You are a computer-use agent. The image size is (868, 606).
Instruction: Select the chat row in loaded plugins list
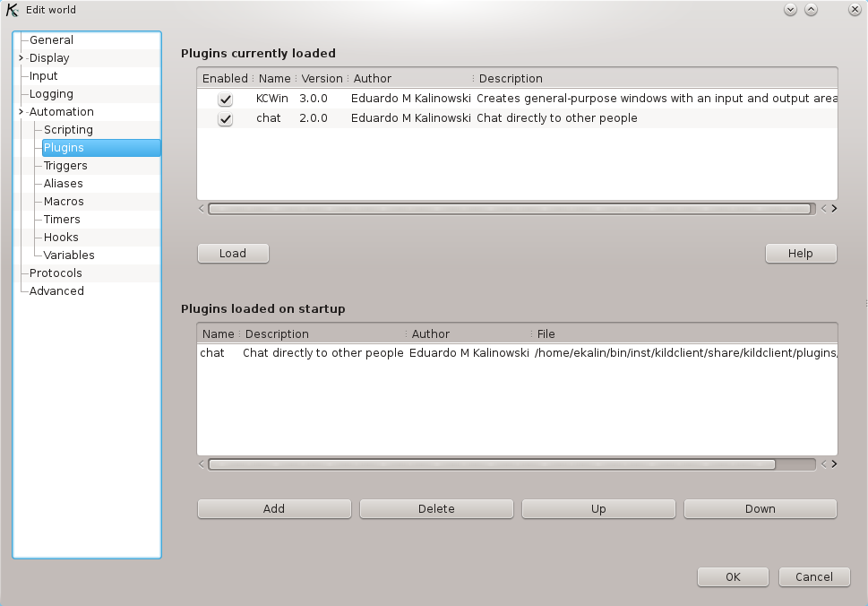[268, 118]
